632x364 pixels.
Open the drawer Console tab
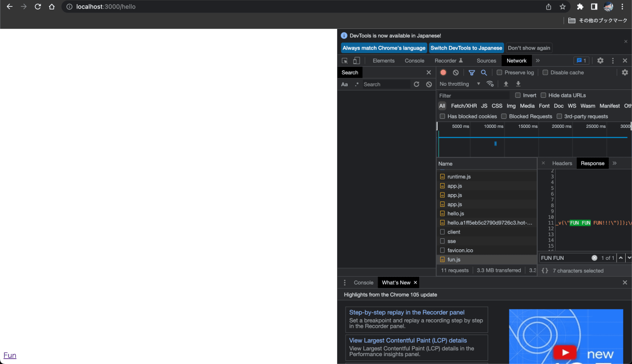pyautogui.click(x=363, y=282)
